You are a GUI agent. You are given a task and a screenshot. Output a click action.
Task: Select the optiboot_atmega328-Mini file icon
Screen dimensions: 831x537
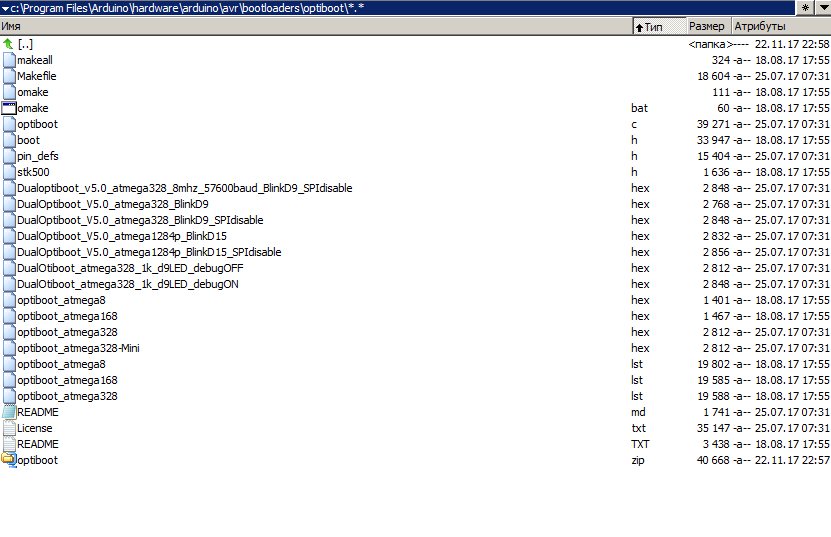point(9,348)
